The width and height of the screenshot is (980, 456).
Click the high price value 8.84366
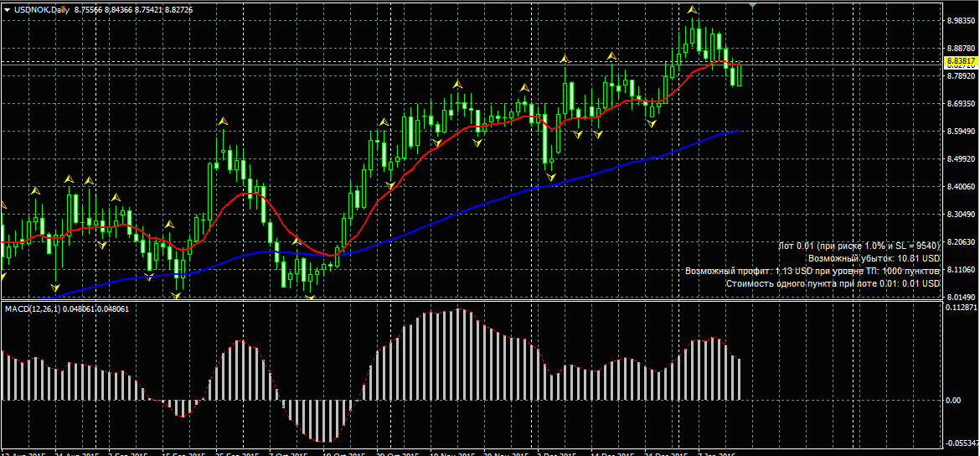pos(120,9)
